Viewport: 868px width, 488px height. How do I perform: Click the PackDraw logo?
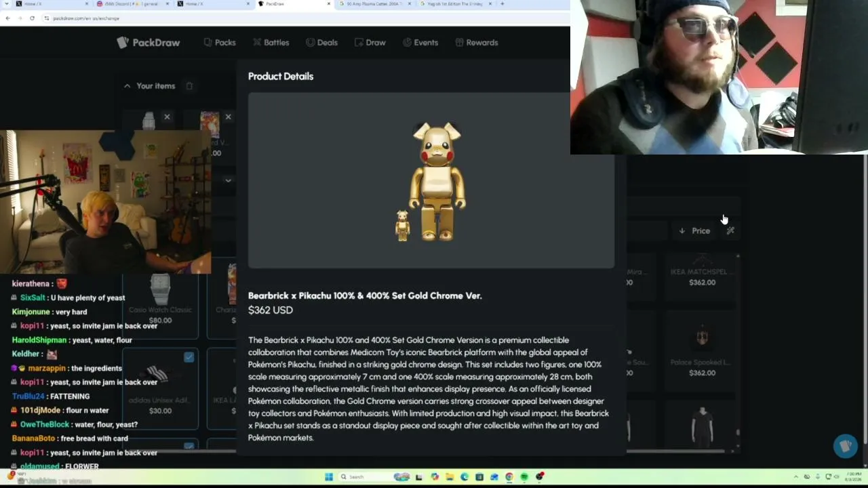pyautogui.click(x=148, y=43)
